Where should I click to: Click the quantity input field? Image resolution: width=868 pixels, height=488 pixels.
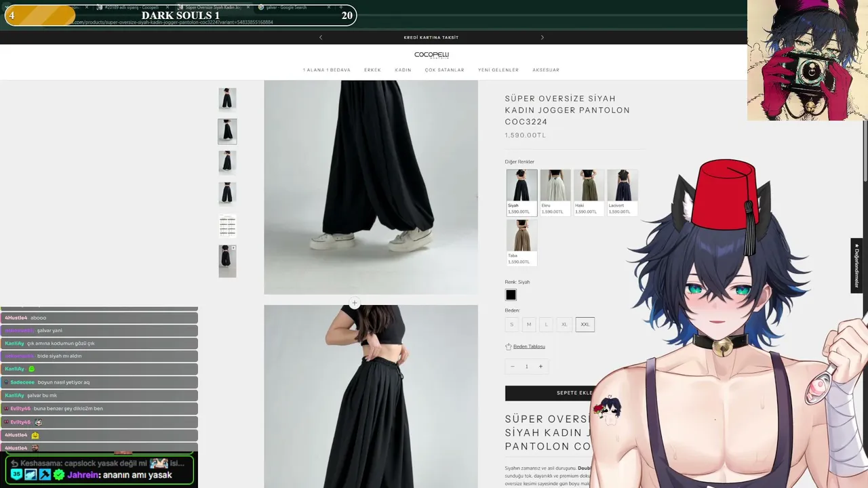pos(526,367)
